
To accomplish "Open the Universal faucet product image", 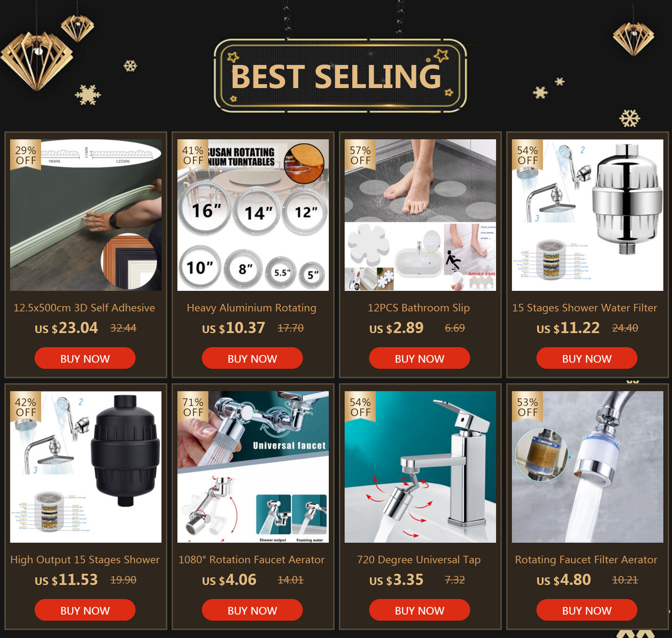I will click(253, 467).
